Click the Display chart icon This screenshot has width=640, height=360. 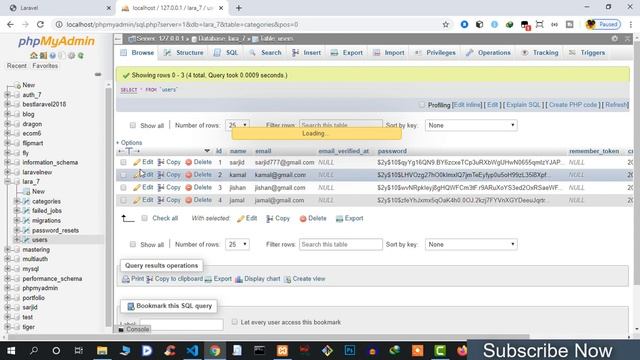pos(239,279)
